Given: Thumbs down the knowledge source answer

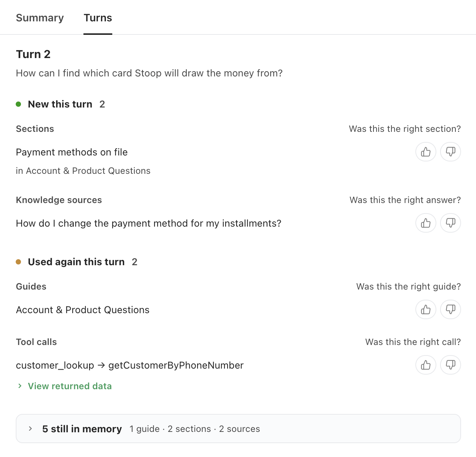Looking at the screenshot, I should (451, 223).
